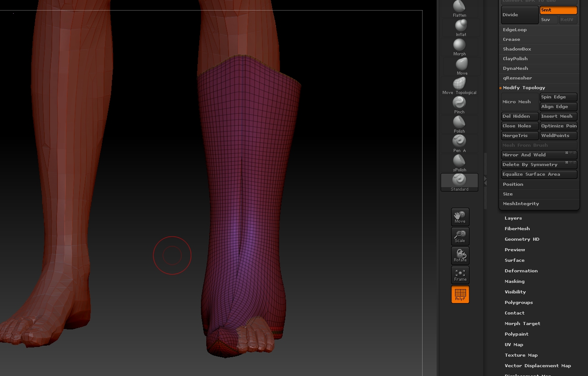Click the Delete By Symmetry button
Image resolution: width=588 pixels, height=376 pixels.
tap(539, 165)
